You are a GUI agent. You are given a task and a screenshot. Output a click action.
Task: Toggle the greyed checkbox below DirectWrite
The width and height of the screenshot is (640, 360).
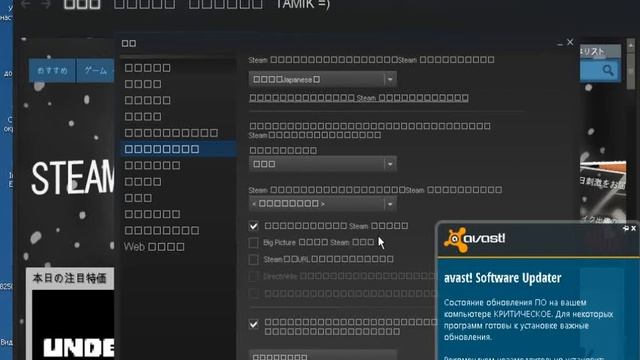[253, 293]
